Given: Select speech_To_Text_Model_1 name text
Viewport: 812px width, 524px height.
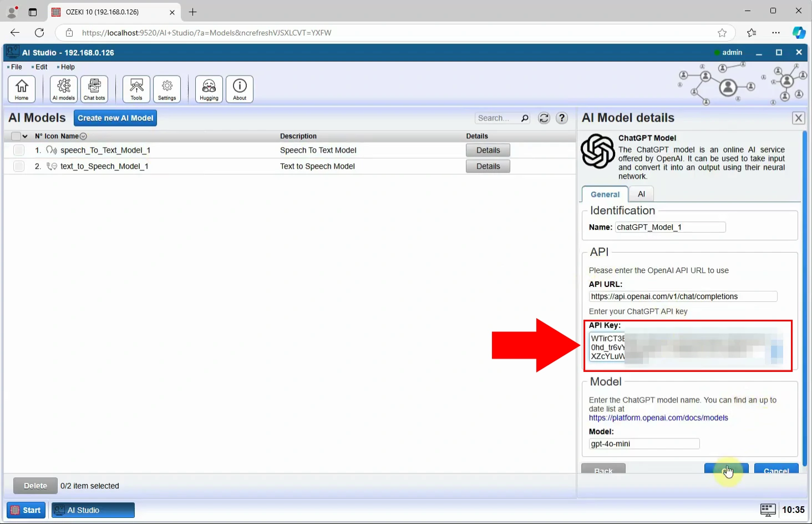Looking at the screenshot, I should [105, 150].
